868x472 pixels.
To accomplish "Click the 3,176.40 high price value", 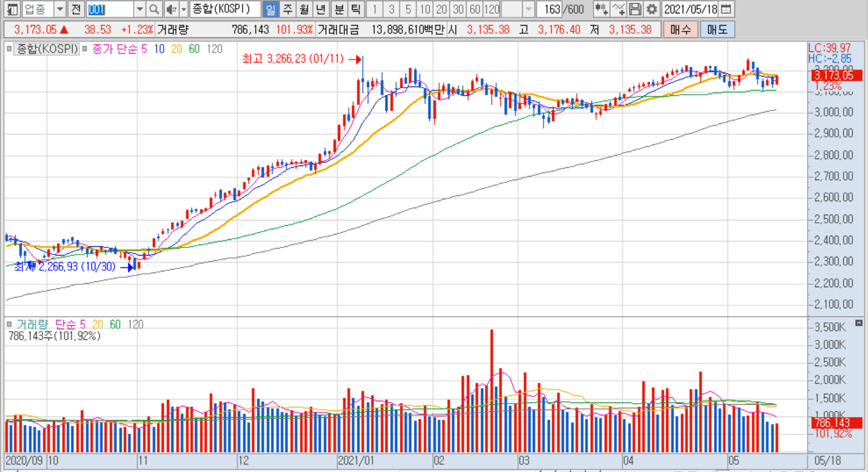I will (x=559, y=30).
